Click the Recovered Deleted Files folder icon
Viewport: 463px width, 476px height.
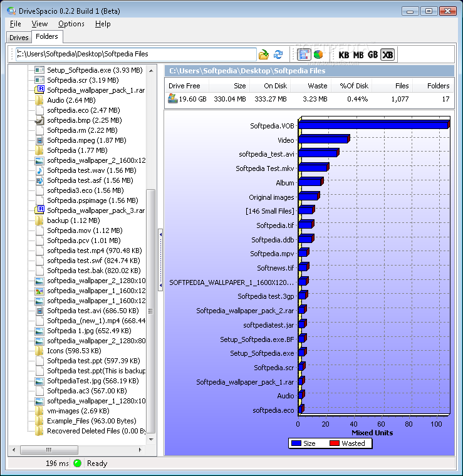pos(39,431)
